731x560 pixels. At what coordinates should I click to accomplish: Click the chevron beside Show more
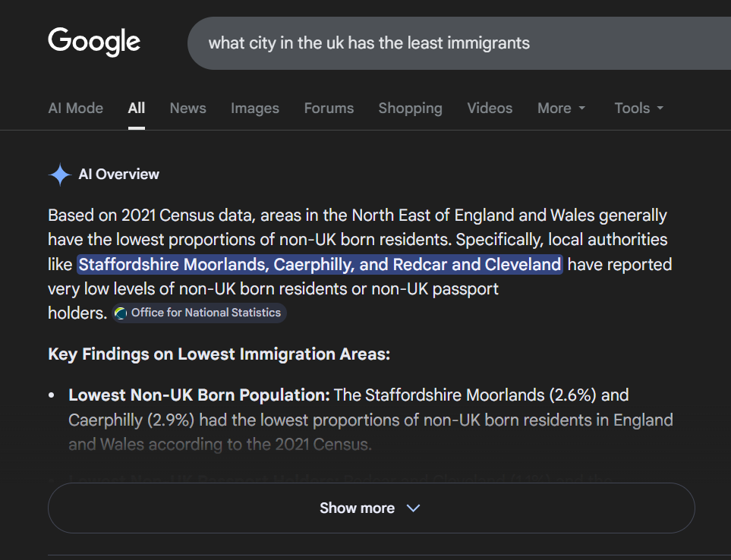413,508
